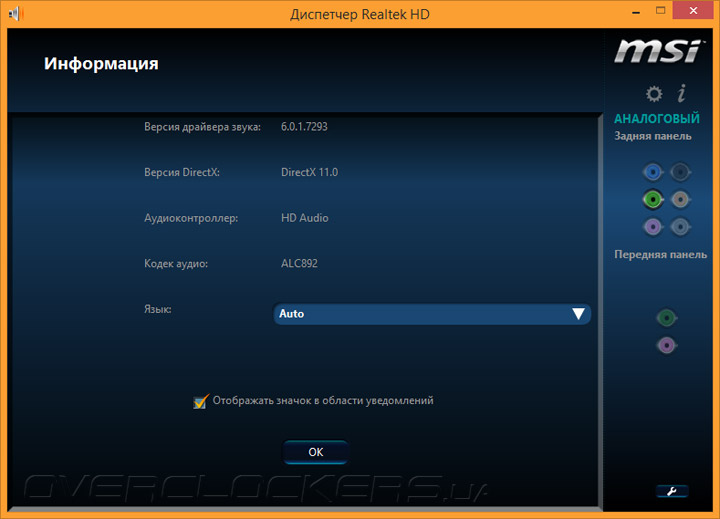720x519 pixels.
Task: Open settings via the gear icon
Action: coord(654,94)
